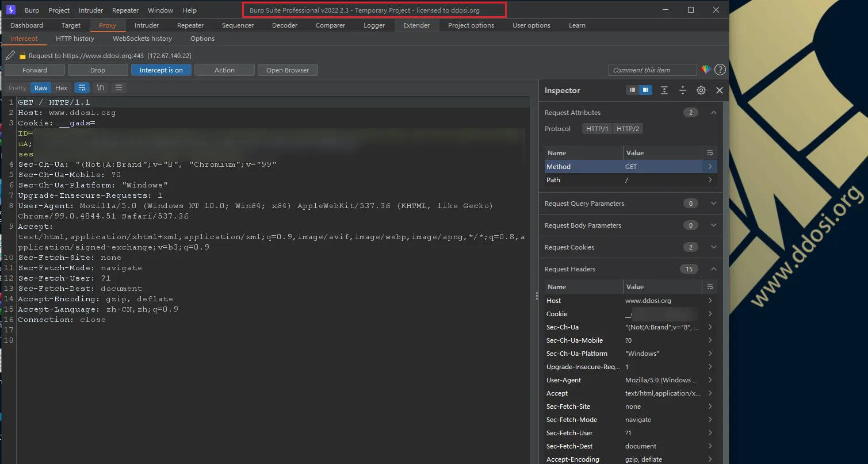868x464 pixels.
Task: Open the Project menu
Action: pos(59,10)
